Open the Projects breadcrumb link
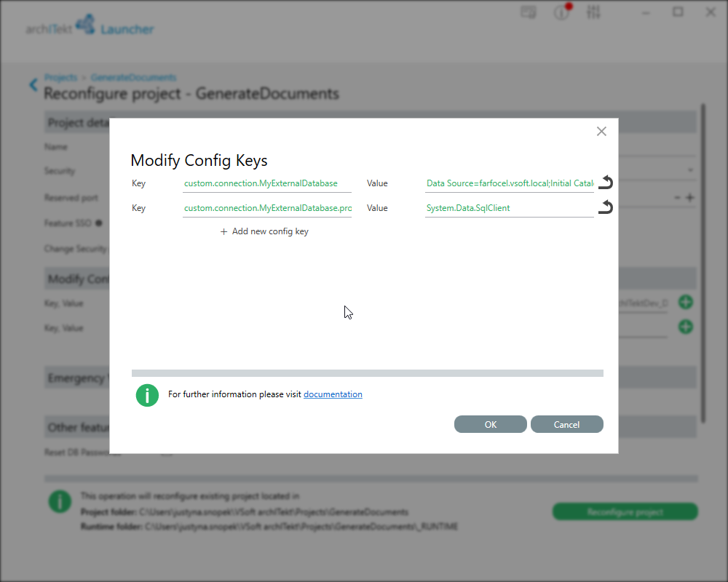This screenshot has width=728, height=582. pos(60,77)
